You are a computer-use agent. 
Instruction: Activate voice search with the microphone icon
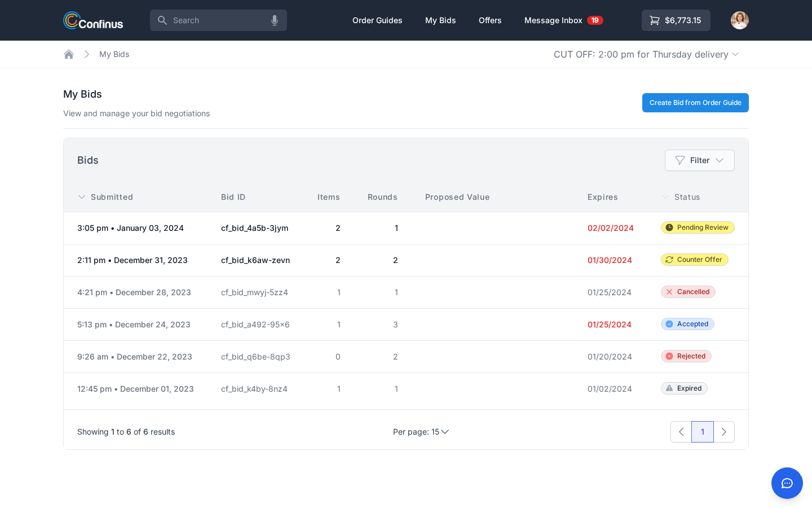pyautogui.click(x=275, y=20)
